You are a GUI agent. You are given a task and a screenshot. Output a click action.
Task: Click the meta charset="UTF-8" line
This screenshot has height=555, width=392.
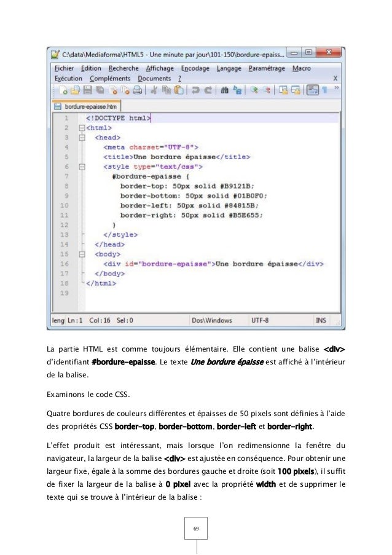point(151,148)
